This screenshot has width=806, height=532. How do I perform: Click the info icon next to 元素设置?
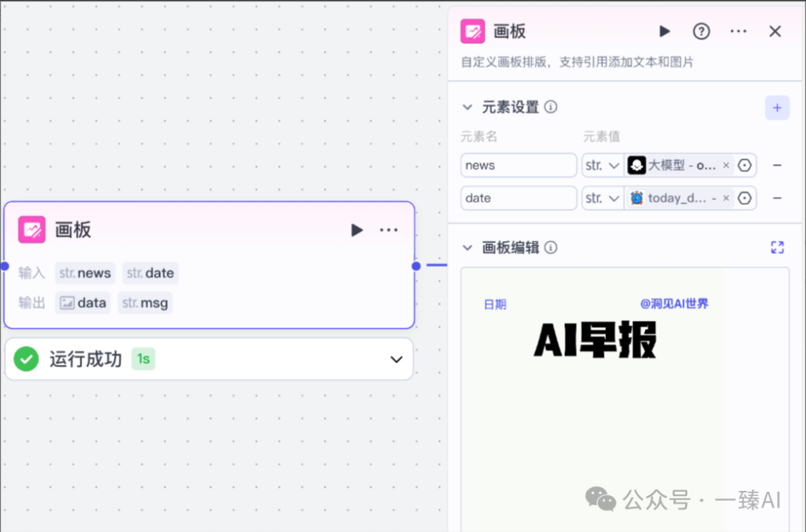(x=551, y=107)
